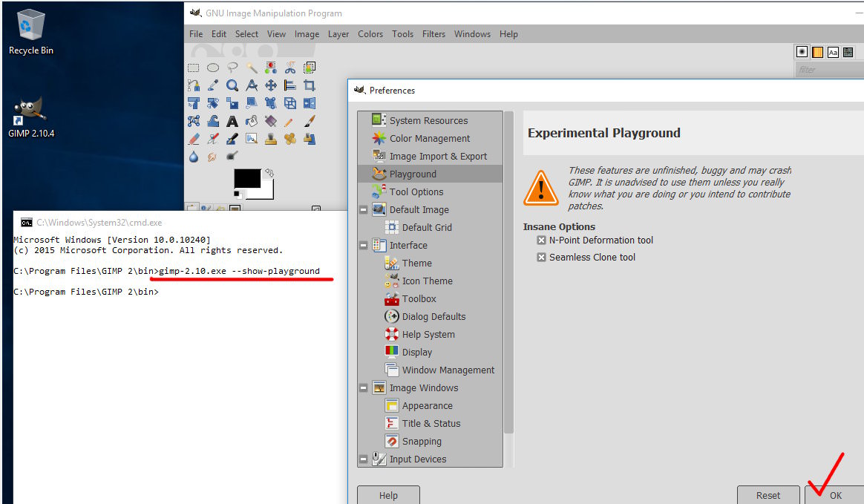Image resolution: width=864 pixels, height=504 pixels.
Task: Select the Foreground Select tool
Action: (309, 68)
